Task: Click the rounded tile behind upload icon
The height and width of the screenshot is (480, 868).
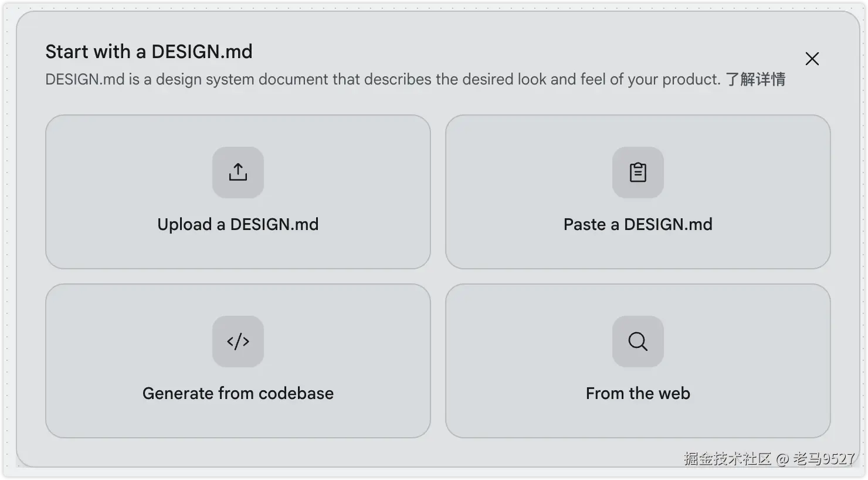Action: tap(238, 173)
